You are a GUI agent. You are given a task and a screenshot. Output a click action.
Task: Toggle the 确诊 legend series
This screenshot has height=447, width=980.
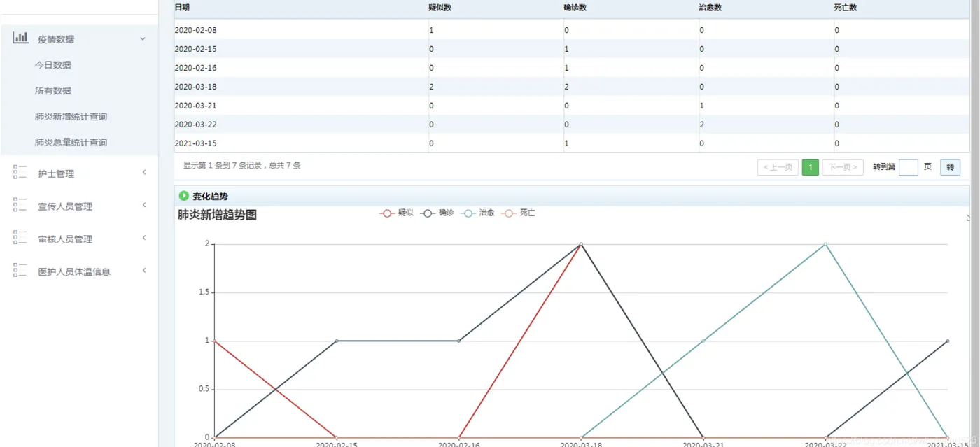point(437,213)
